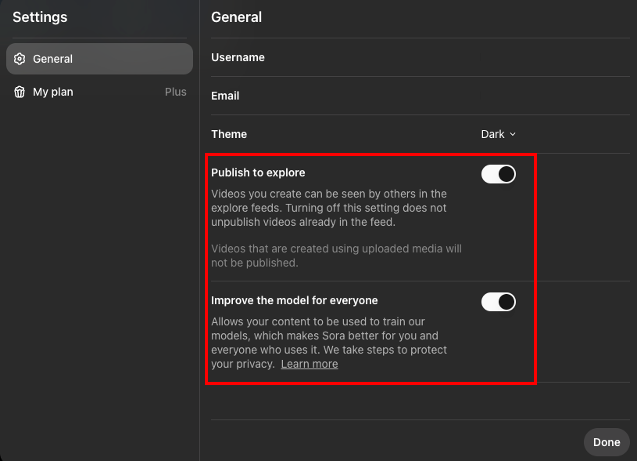Follow the Learn more link

310,364
